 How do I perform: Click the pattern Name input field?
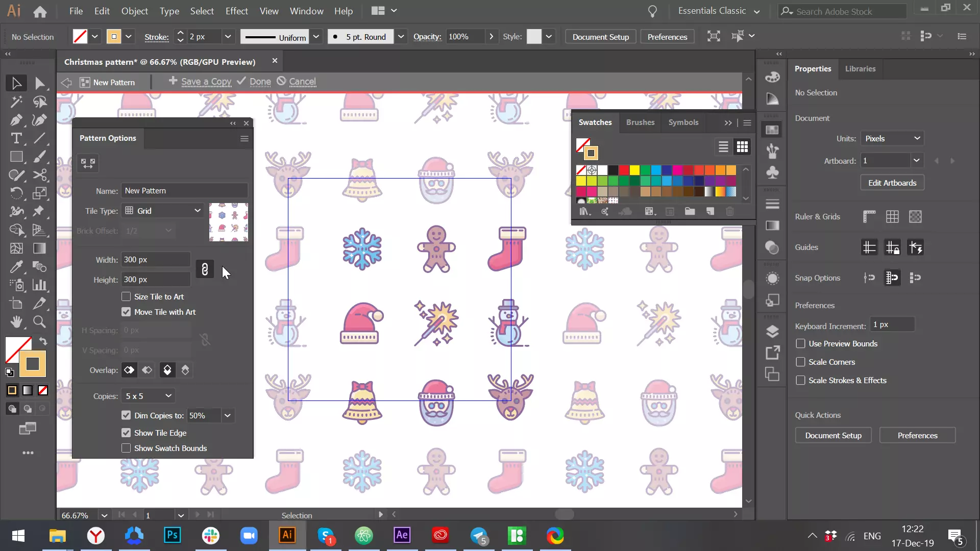click(x=184, y=191)
